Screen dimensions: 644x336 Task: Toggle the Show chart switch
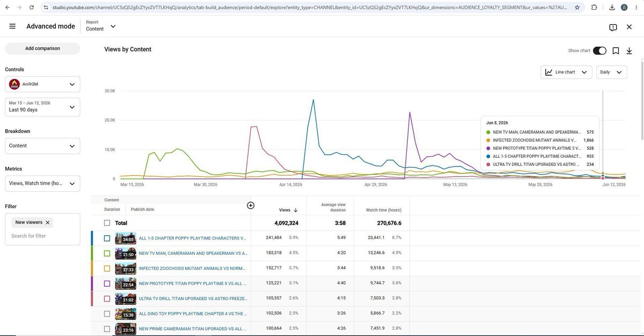[599, 50]
